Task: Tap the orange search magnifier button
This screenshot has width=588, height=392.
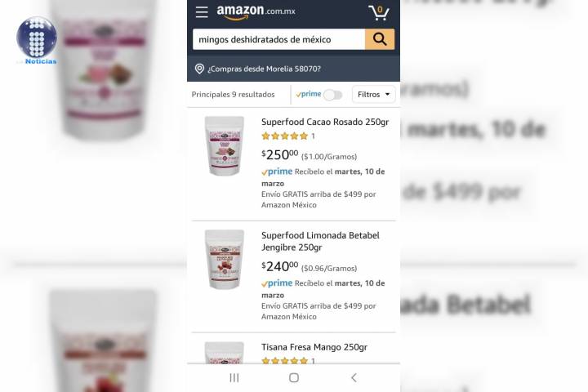Action: pyautogui.click(x=380, y=39)
